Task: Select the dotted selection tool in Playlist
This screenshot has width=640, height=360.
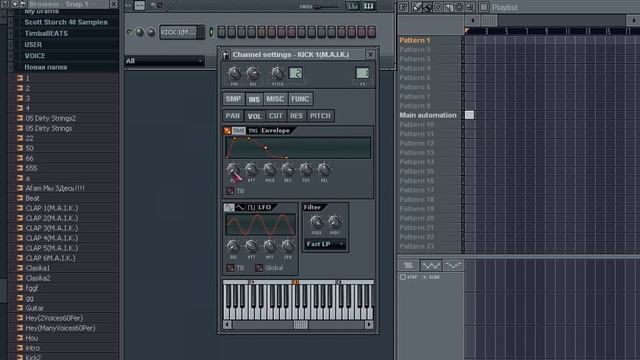Action: (x=459, y=7)
